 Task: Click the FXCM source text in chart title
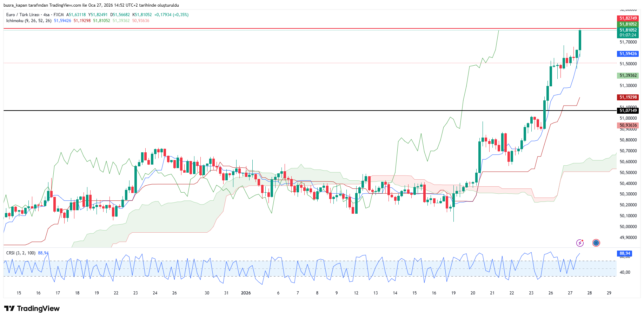pos(59,15)
